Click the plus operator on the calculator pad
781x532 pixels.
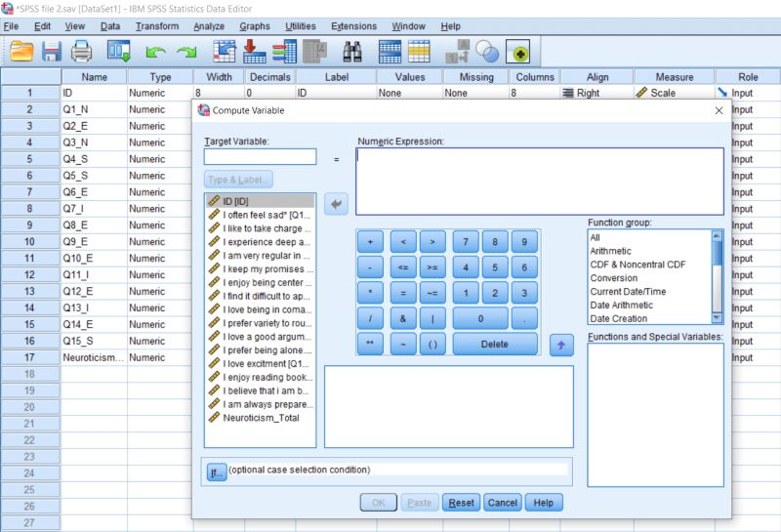(370, 241)
